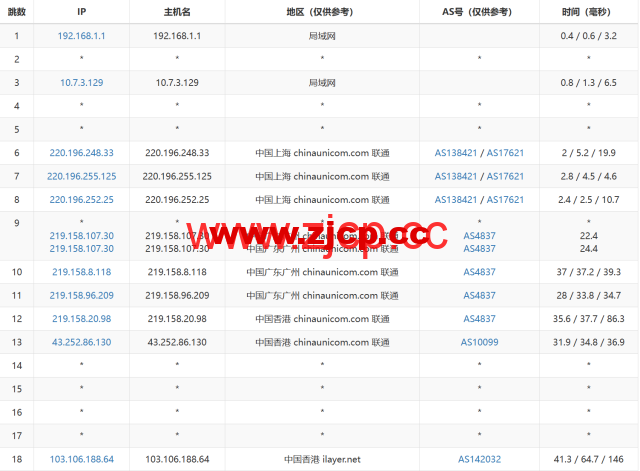This screenshot has width=640, height=471.
Task: Open IP link 192.168.1.1
Action: tap(81, 36)
